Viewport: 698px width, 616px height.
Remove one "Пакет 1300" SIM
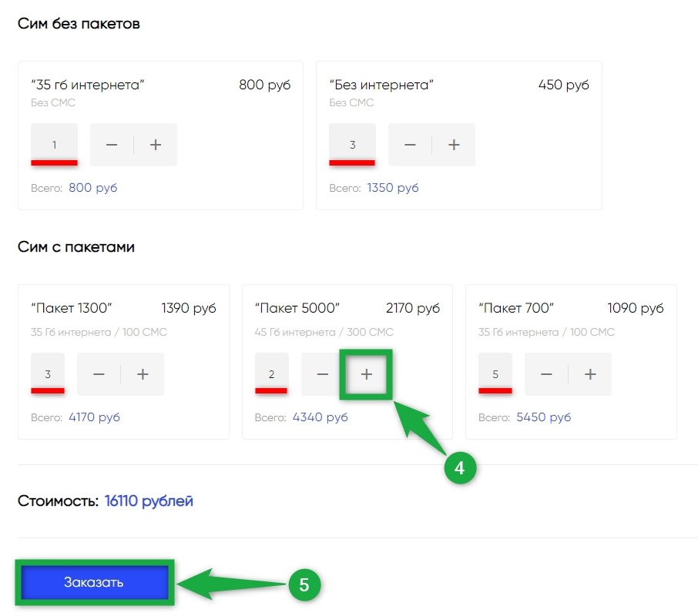click(x=99, y=374)
